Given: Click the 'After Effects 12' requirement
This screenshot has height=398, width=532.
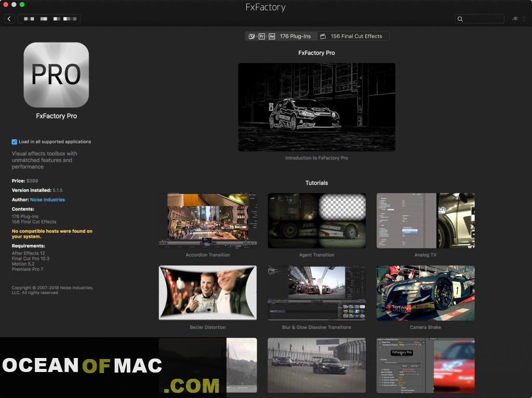Looking at the screenshot, I should 28,254.
